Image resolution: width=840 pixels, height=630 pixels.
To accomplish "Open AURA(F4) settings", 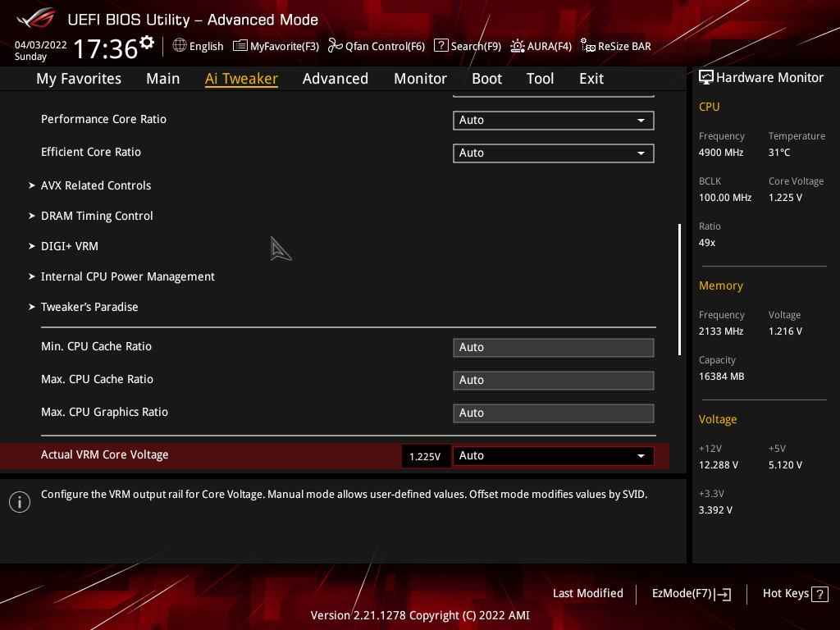I will tap(549, 46).
